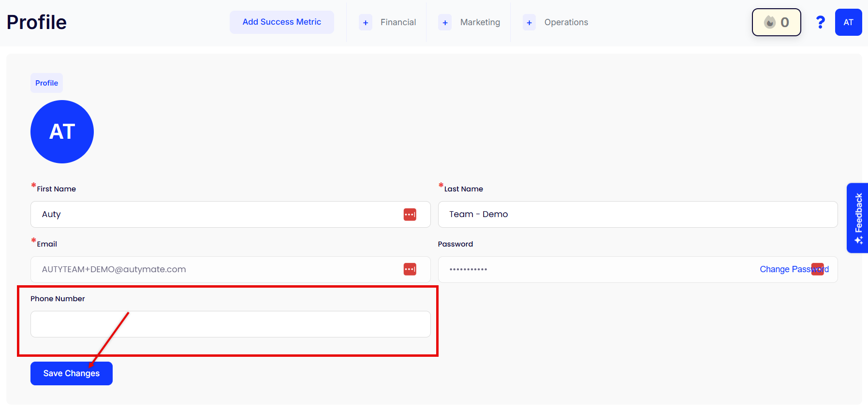Focus the Phone Number input field

[230, 324]
